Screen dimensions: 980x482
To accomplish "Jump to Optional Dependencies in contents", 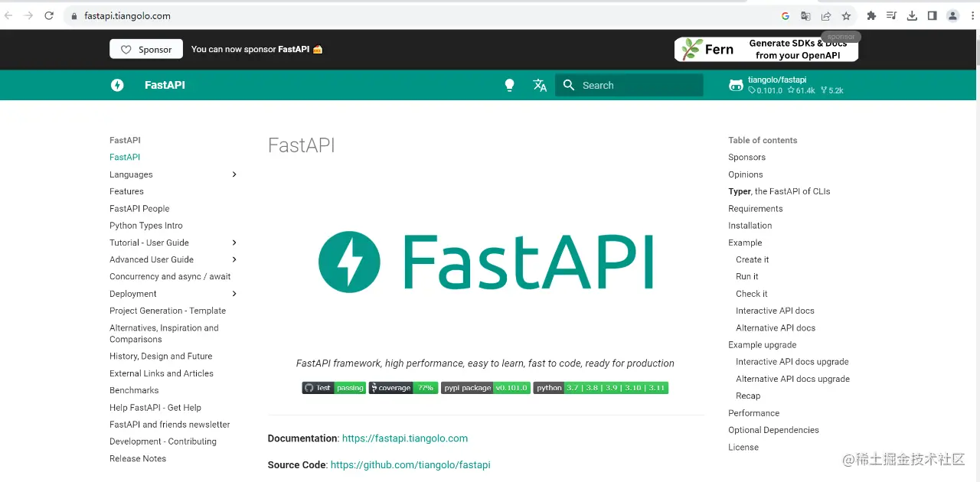I will coord(774,430).
